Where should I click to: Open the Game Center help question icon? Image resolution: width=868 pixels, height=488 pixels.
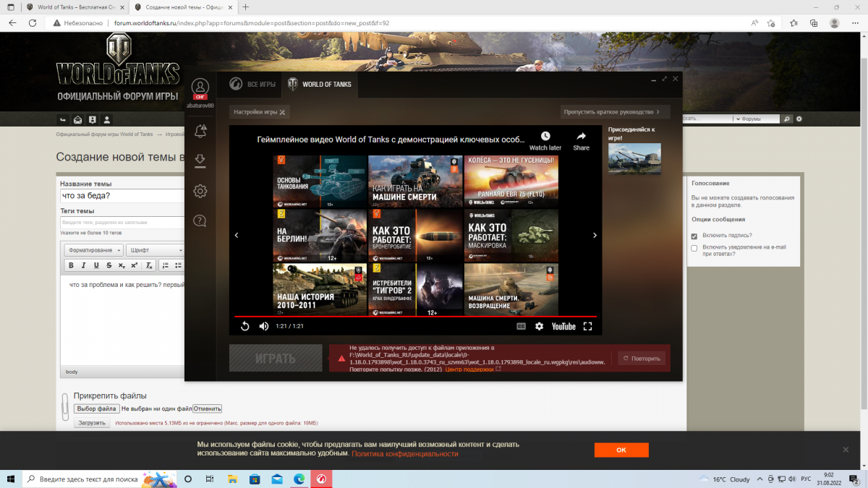click(x=200, y=221)
